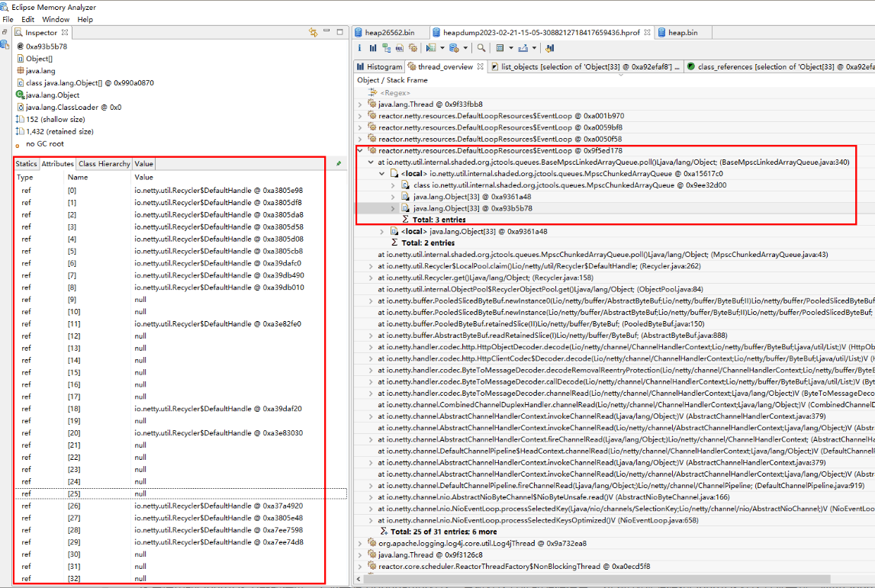Select NonBlockingThread @ 0xa0ecd5f8 row
Image resolution: width=875 pixels, height=588 pixels.
[514, 566]
